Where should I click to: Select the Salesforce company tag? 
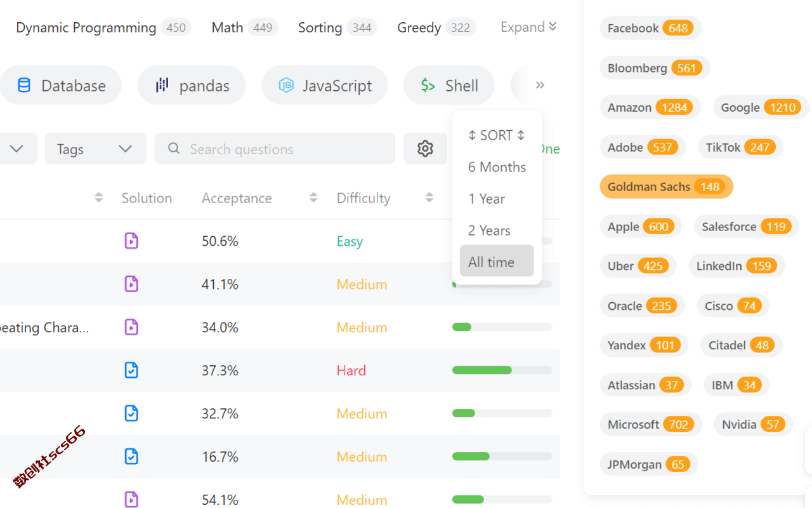(x=746, y=227)
